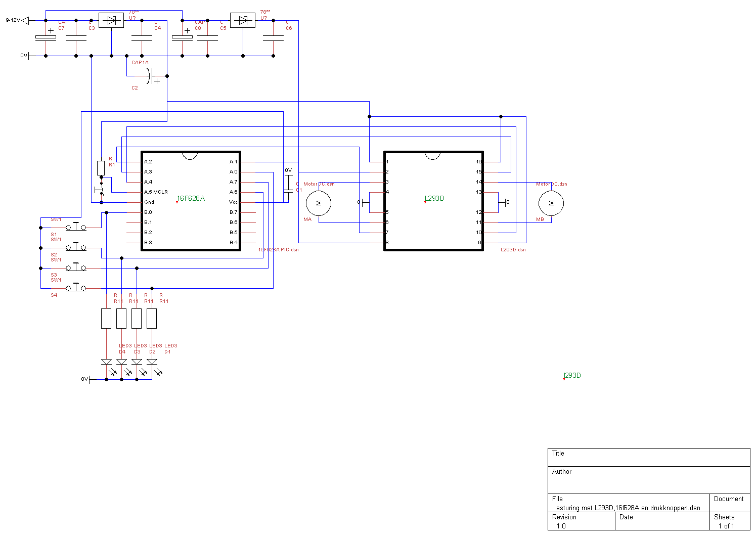Select push button switch S4
This screenshot has width=756, height=536.
point(76,288)
